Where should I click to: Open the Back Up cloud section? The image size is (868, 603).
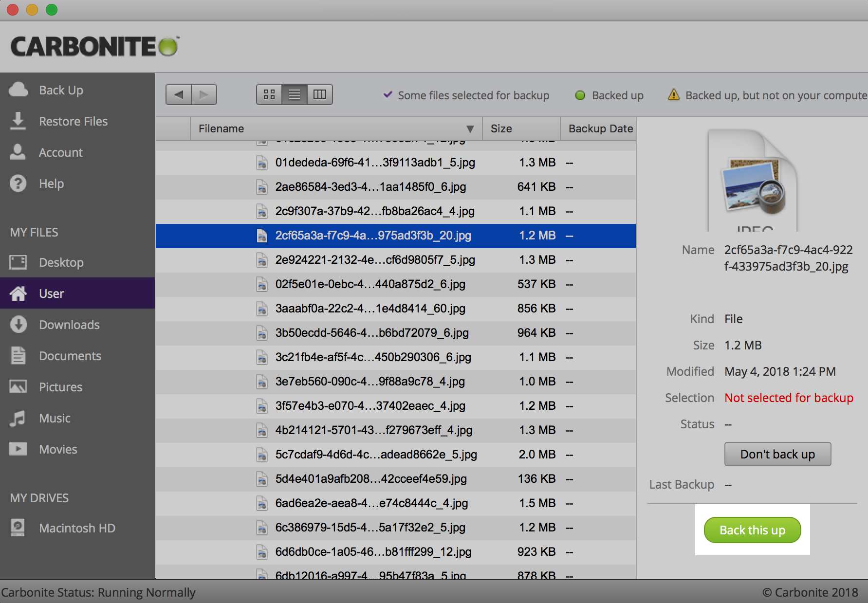point(61,90)
